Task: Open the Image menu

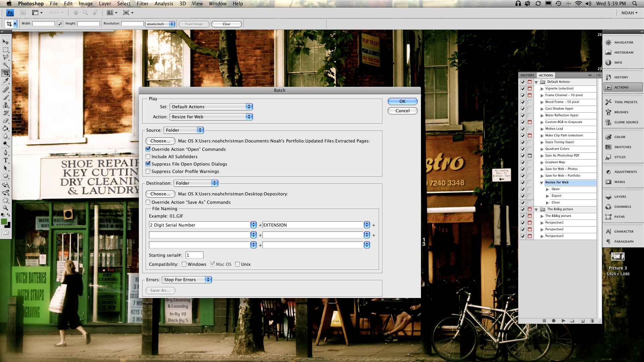Action: (x=86, y=4)
